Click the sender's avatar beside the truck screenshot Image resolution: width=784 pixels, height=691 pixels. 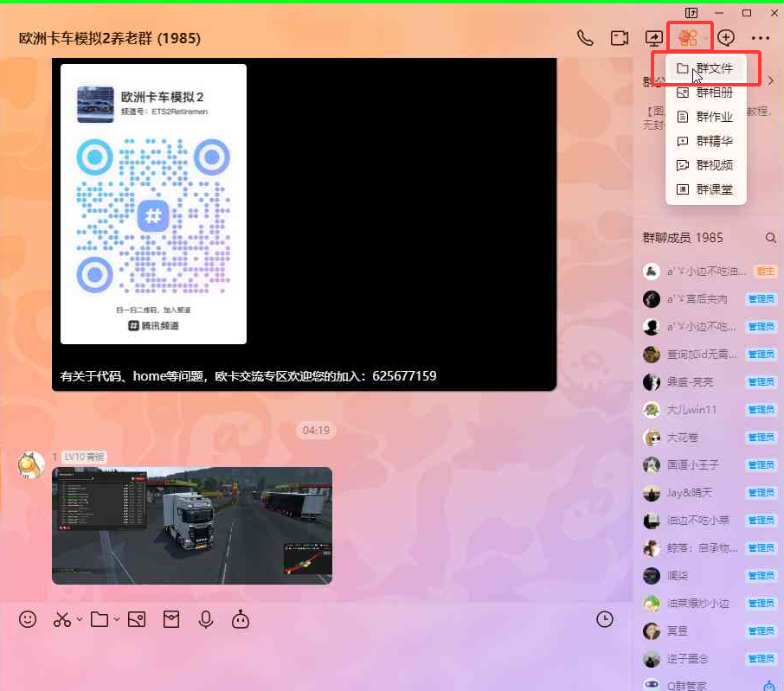[31, 464]
